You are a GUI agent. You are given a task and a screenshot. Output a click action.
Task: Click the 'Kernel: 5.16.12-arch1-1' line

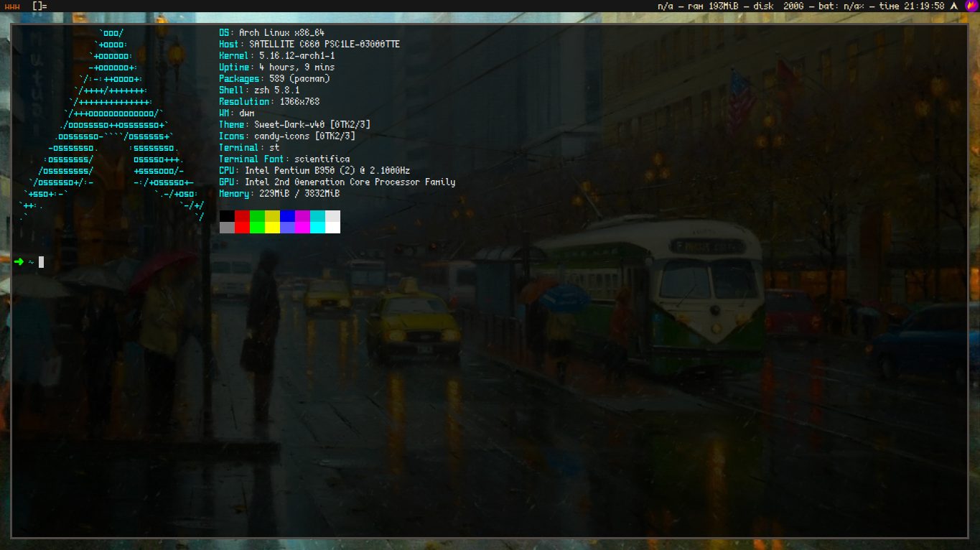(277, 56)
